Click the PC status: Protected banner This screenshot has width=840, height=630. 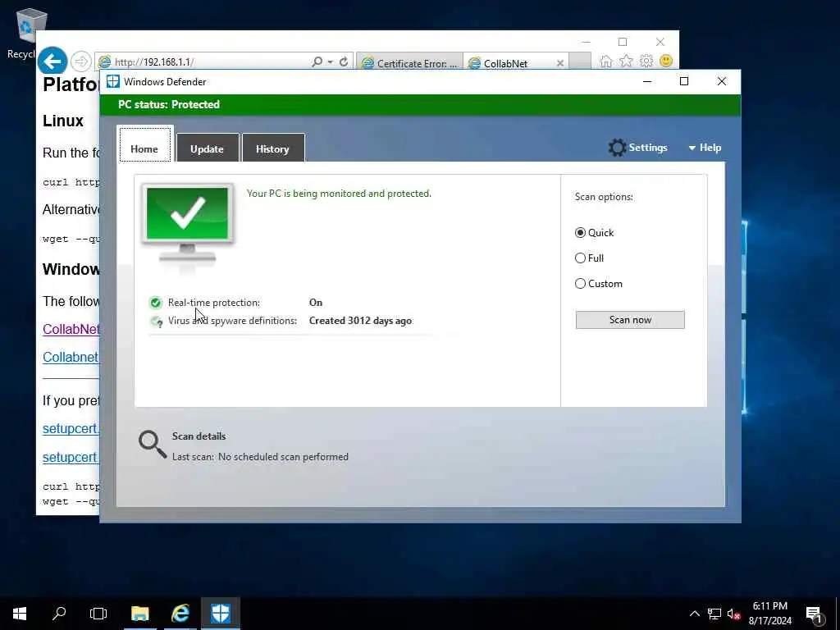click(421, 104)
